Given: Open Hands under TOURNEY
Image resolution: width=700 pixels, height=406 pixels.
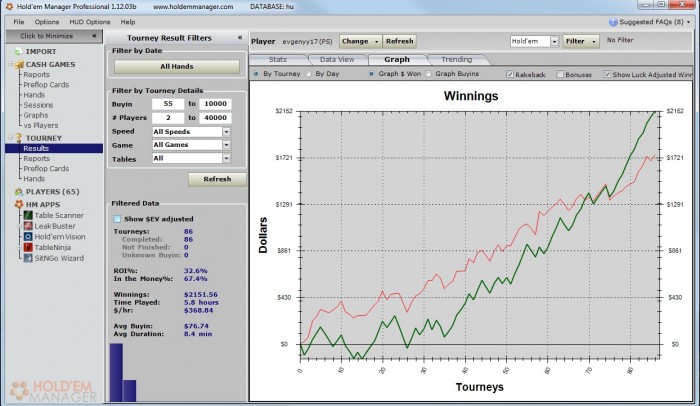Looking at the screenshot, I should 34,179.
